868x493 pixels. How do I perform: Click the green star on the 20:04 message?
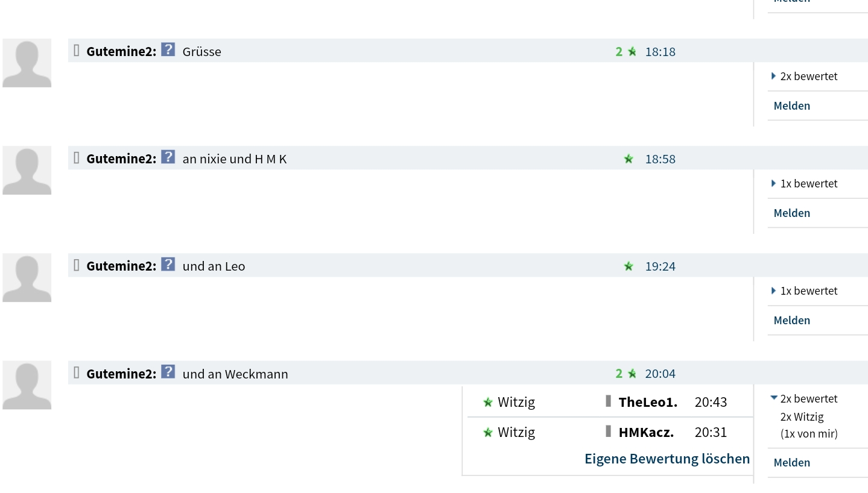632,374
